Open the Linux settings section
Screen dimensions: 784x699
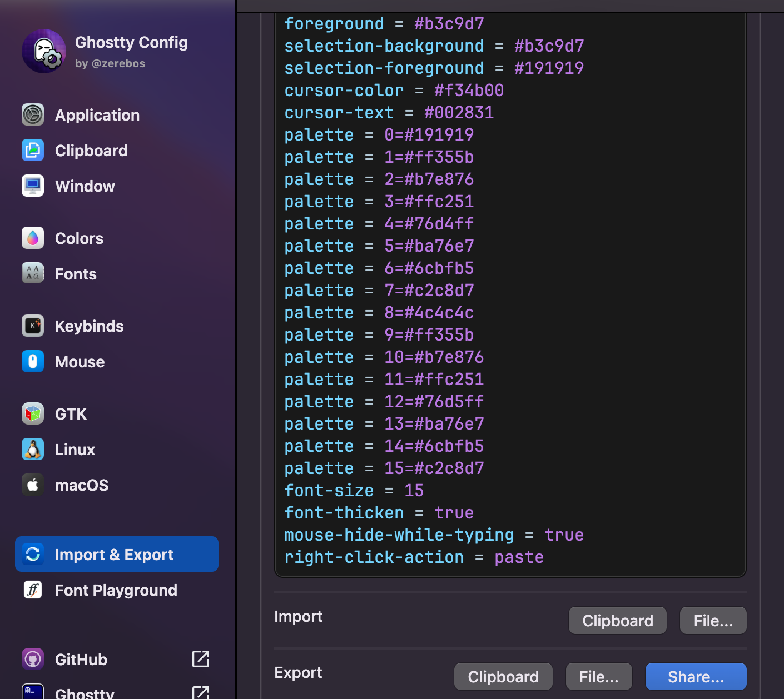(x=75, y=449)
